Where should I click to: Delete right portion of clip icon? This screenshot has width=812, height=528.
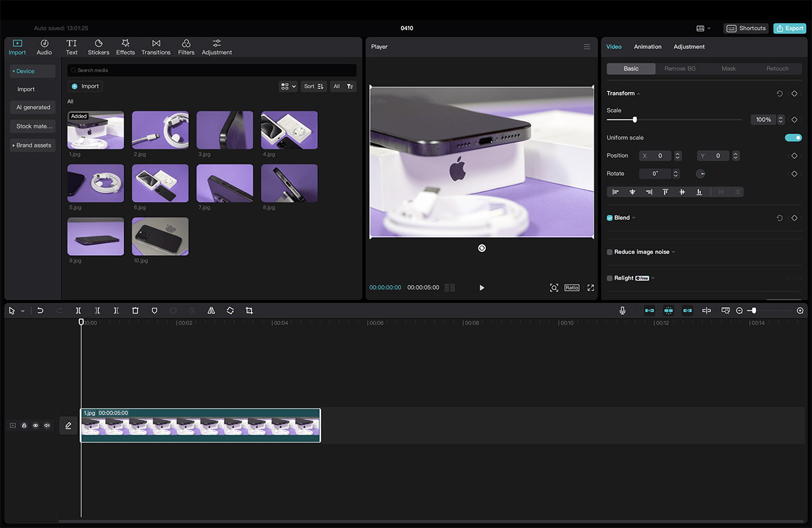(x=116, y=310)
